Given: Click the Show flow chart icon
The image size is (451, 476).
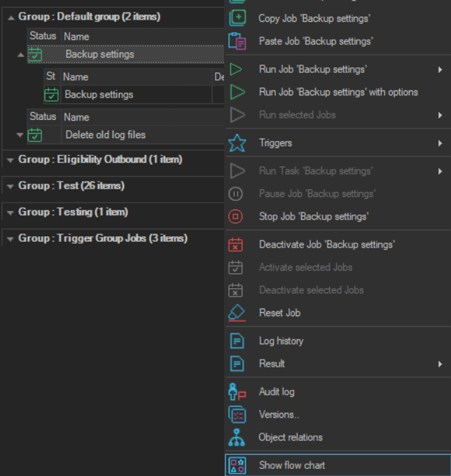Looking at the screenshot, I should pyautogui.click(x=237, y=465).
